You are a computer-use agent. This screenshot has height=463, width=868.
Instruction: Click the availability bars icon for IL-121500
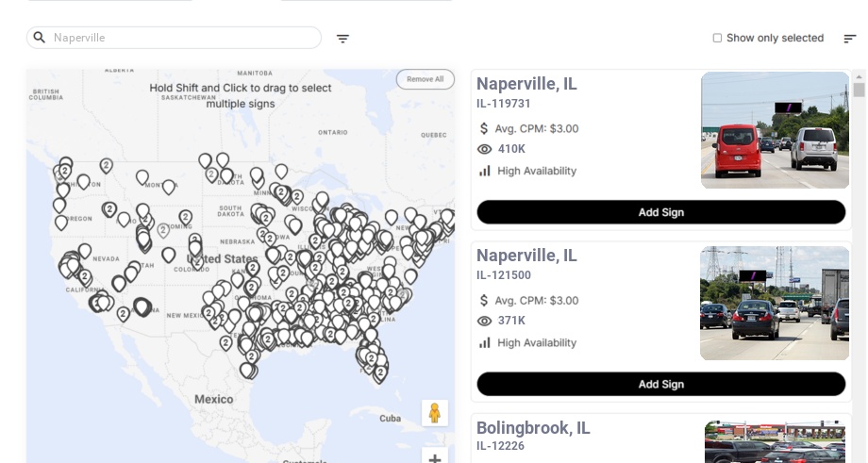point(485,342)
